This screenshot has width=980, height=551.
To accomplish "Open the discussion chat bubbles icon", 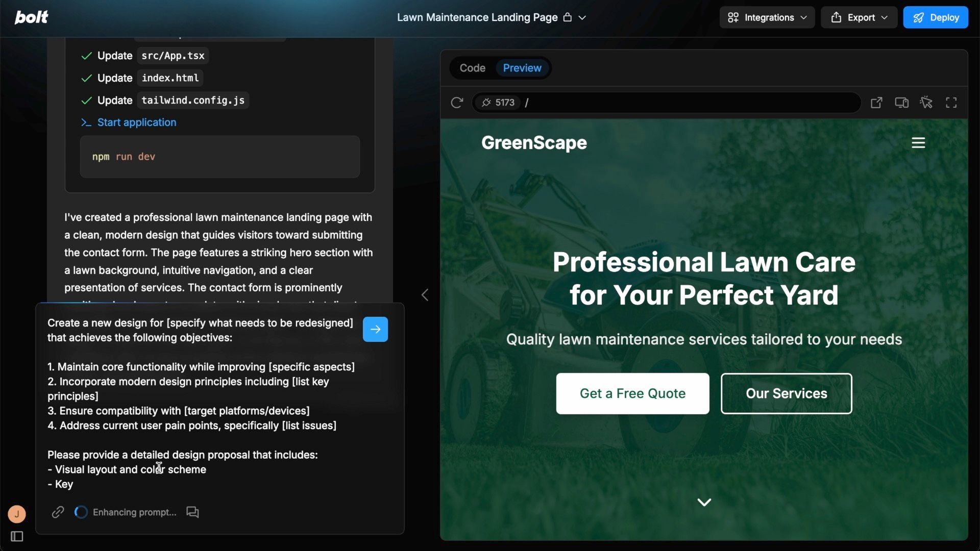I will point(192,512).
